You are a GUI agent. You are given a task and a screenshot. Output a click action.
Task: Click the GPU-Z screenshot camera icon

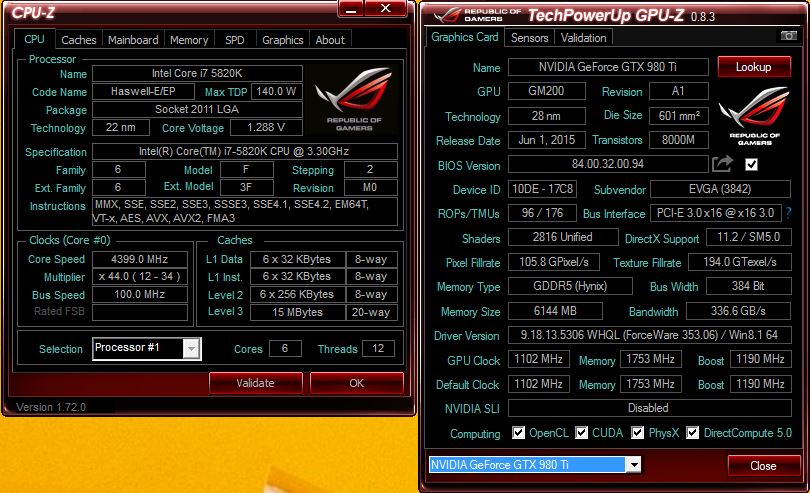tap(788, 36)
